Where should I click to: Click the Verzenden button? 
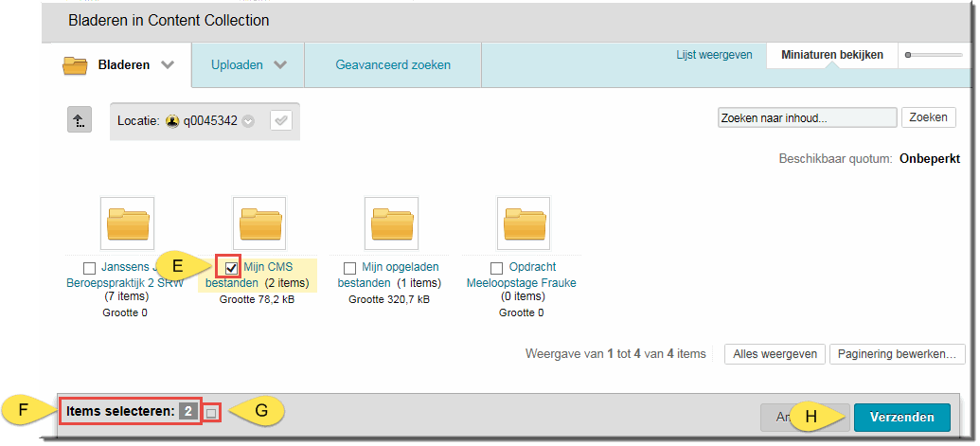(901, 418)
